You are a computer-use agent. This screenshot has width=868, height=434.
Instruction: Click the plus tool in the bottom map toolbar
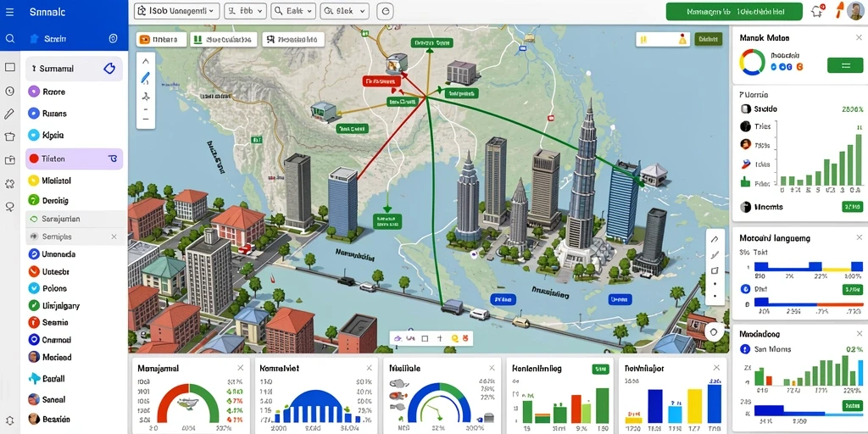pyautogui.click(x=440, y=337)
